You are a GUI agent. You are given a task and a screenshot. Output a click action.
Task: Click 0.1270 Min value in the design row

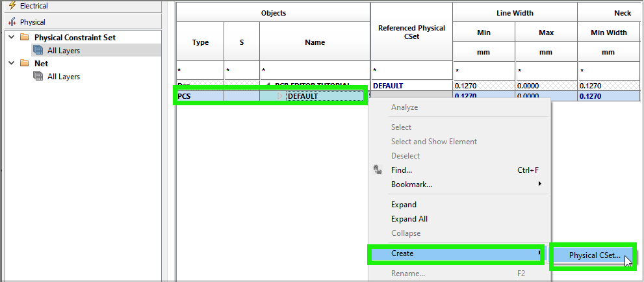coord(484,86)
